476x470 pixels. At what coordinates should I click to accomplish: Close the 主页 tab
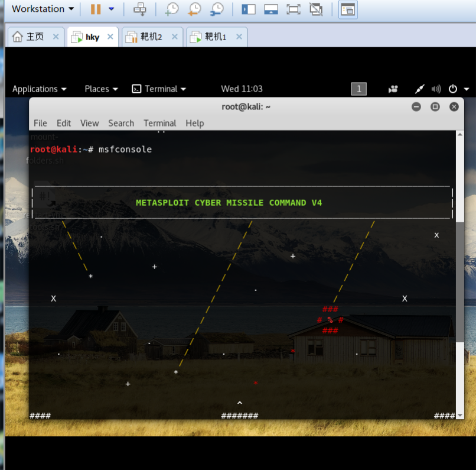(56, 37)
